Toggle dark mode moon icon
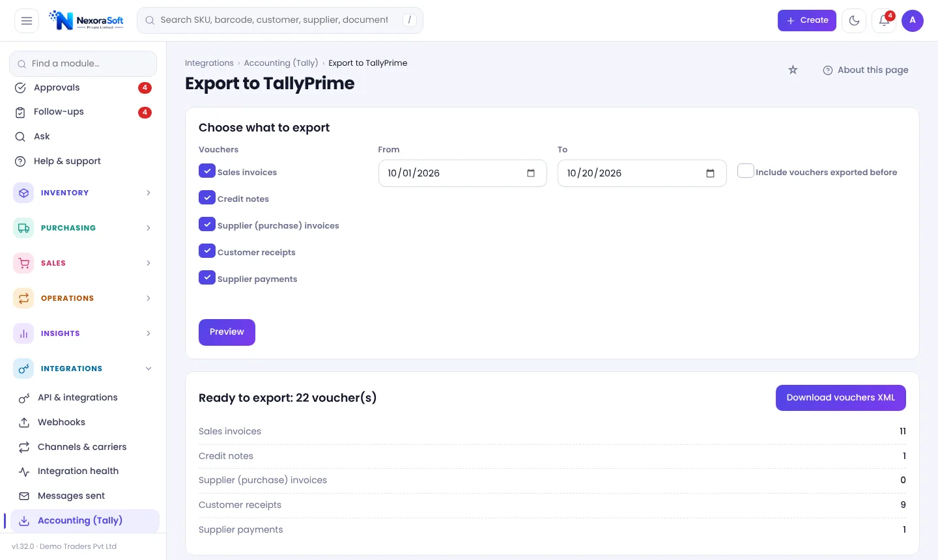The width and height of the screenshot is (938, 560). 854,21
